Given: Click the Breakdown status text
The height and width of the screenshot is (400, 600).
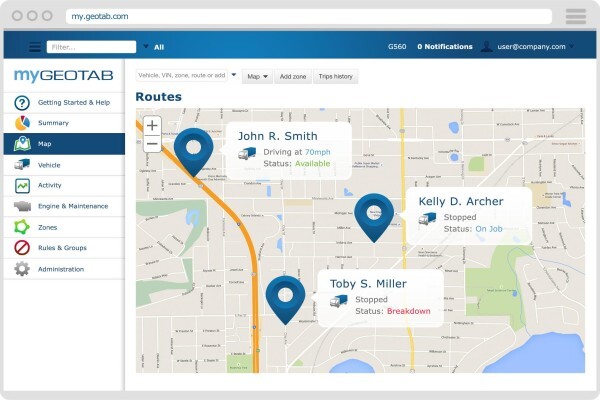Looking at the screenshot, I should point(409,311).
